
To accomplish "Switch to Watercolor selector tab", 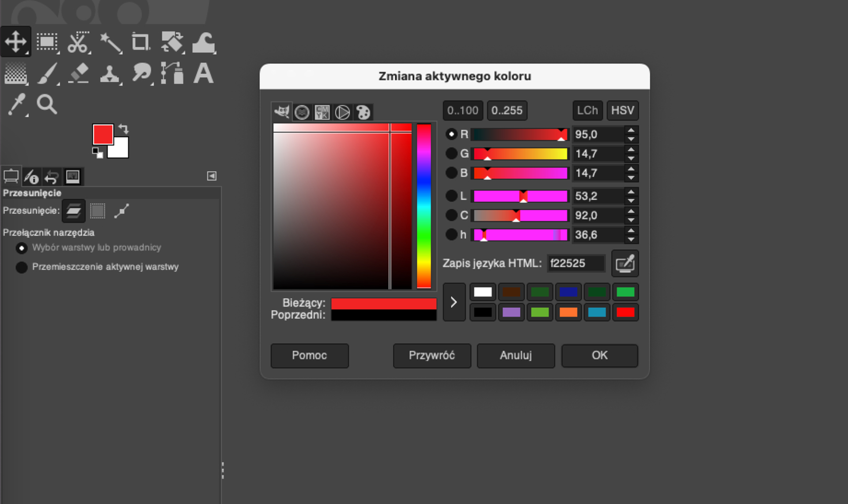I will coord(302,112).
